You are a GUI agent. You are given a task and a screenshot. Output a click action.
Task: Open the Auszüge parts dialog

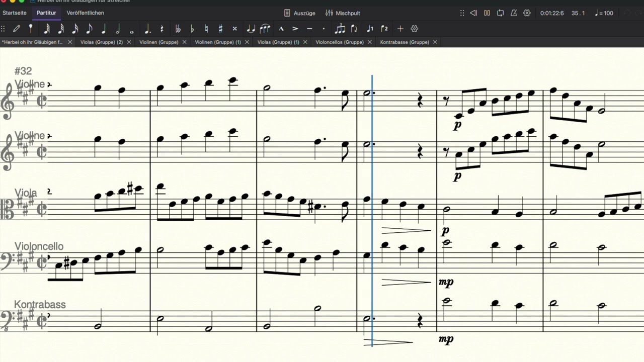tap(300, 13)
